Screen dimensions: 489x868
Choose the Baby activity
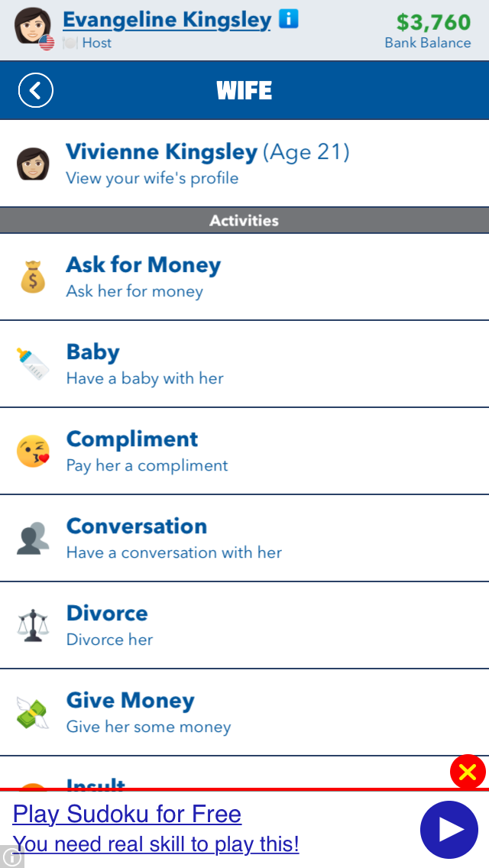(244, 364)
